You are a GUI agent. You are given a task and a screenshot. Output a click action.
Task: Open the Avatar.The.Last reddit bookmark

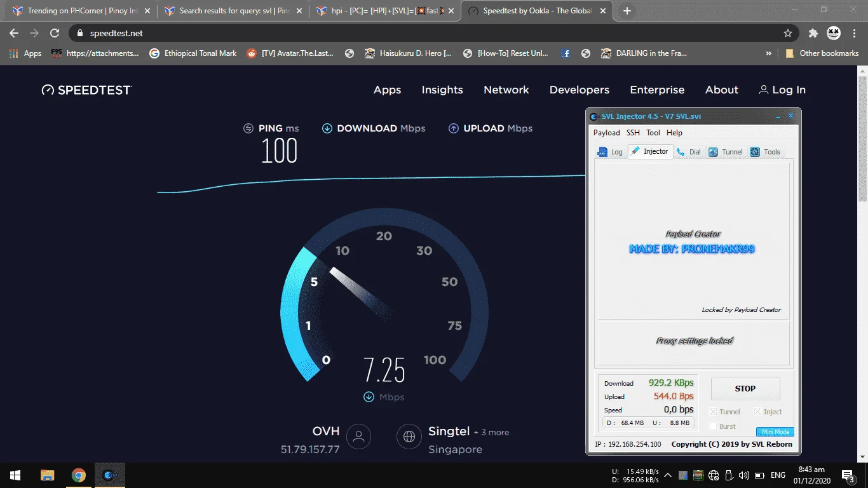click(x=290, y=53)
